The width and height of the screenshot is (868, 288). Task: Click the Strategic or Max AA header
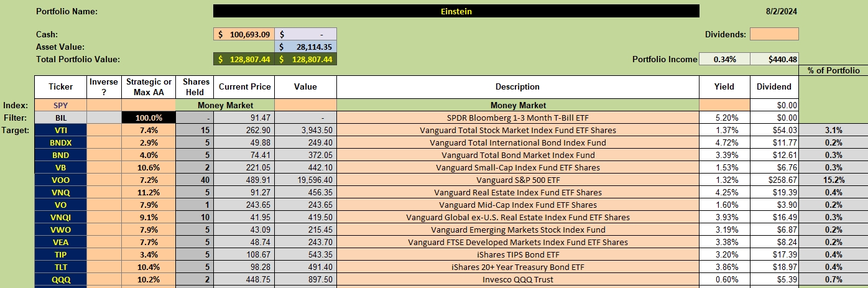click(x=149, y=87)
